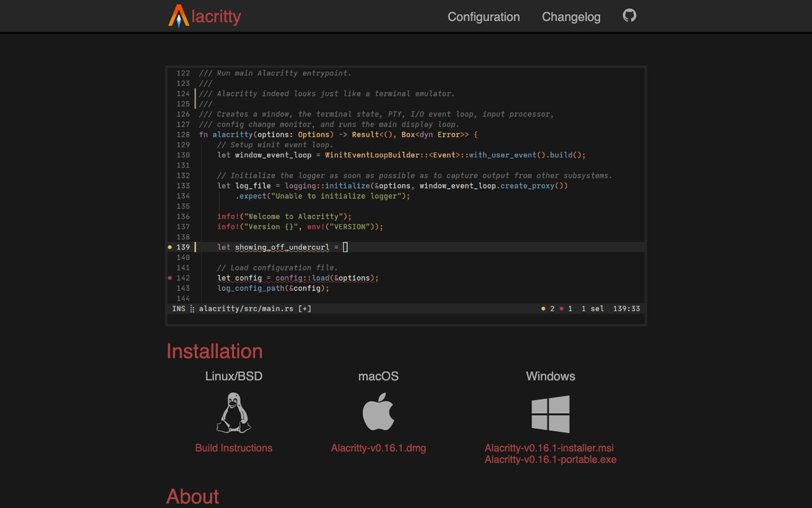Screen dimensions: 812x508
Task: Click the highlighted showing_off_undercurl variable
Action: tap(281, 247)
